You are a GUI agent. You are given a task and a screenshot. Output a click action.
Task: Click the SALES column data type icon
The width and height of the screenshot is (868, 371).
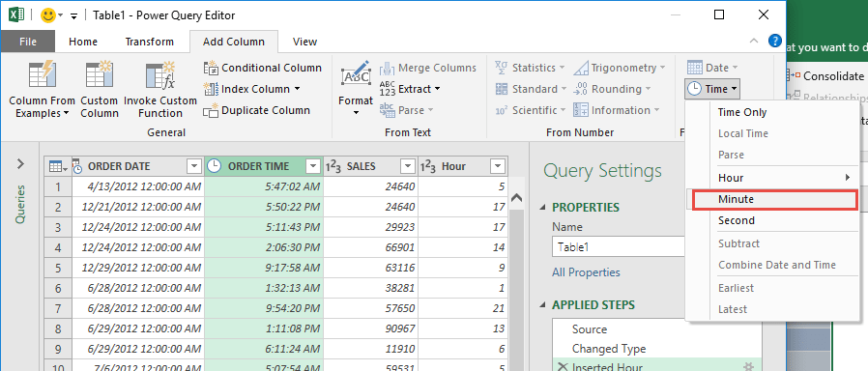point(333,166)
